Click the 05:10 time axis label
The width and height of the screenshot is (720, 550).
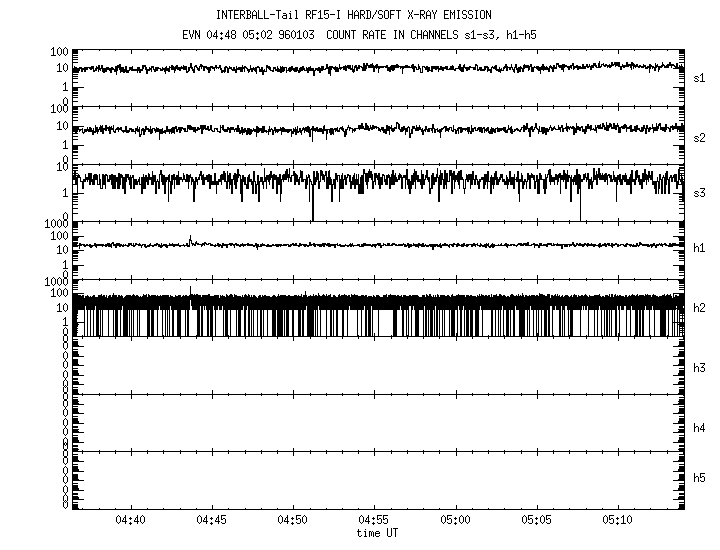click(618, 521)
